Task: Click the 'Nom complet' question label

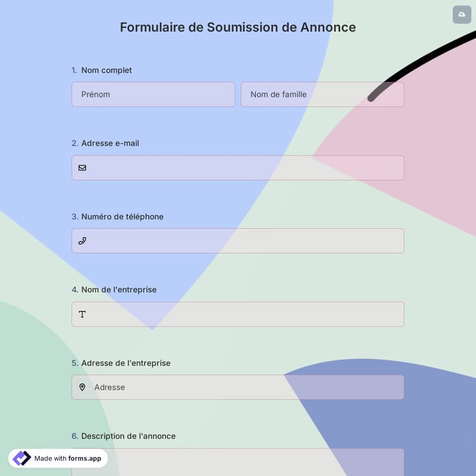Action: [107, 70]
